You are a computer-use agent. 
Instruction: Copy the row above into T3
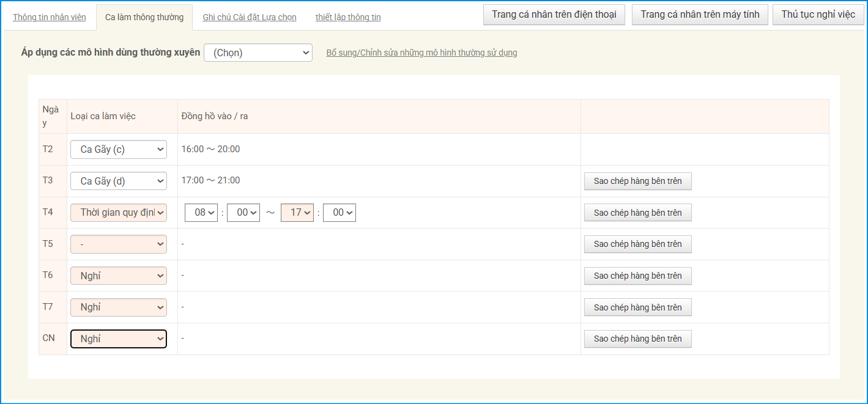coord(637,181)
